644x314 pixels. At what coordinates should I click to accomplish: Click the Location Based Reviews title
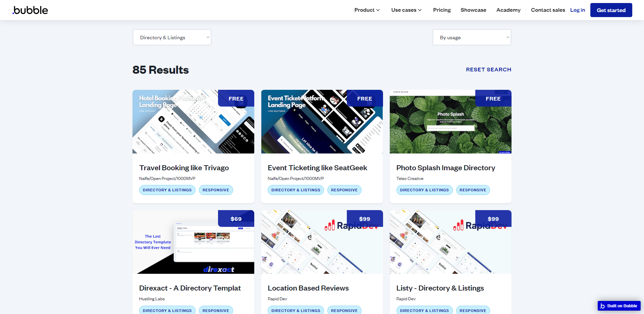[x=308, y=288]
